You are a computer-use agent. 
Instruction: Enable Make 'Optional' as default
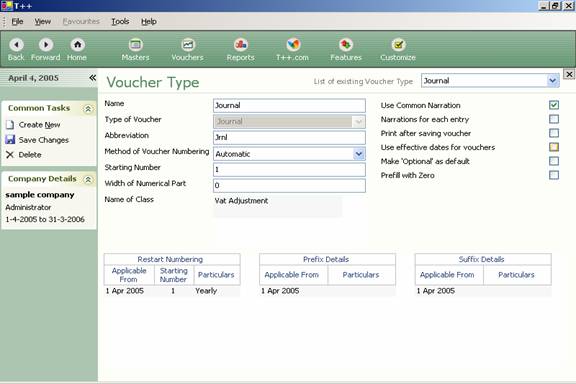point(554,161)
